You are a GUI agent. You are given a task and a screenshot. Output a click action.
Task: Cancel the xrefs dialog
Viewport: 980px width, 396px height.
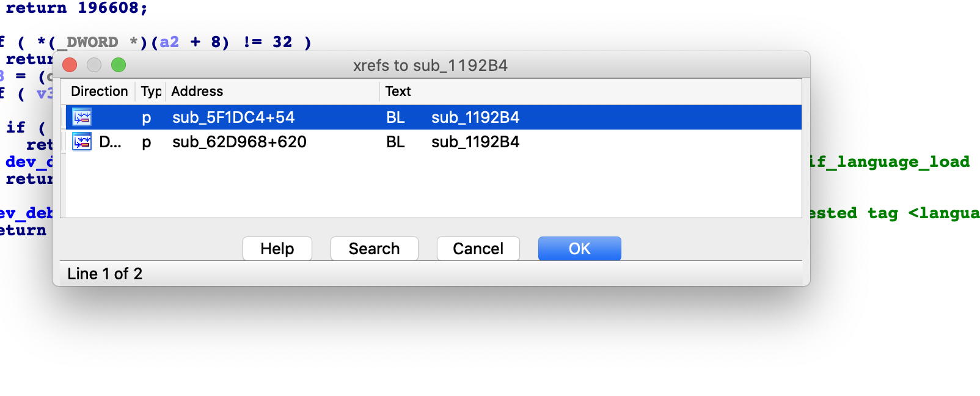[478, 249]
